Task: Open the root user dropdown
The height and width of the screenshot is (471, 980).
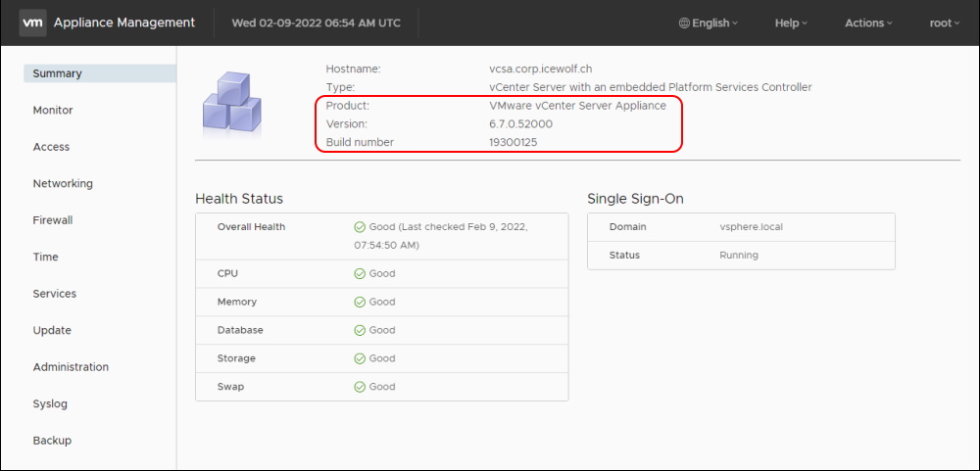Action: [x=945, y=24]
